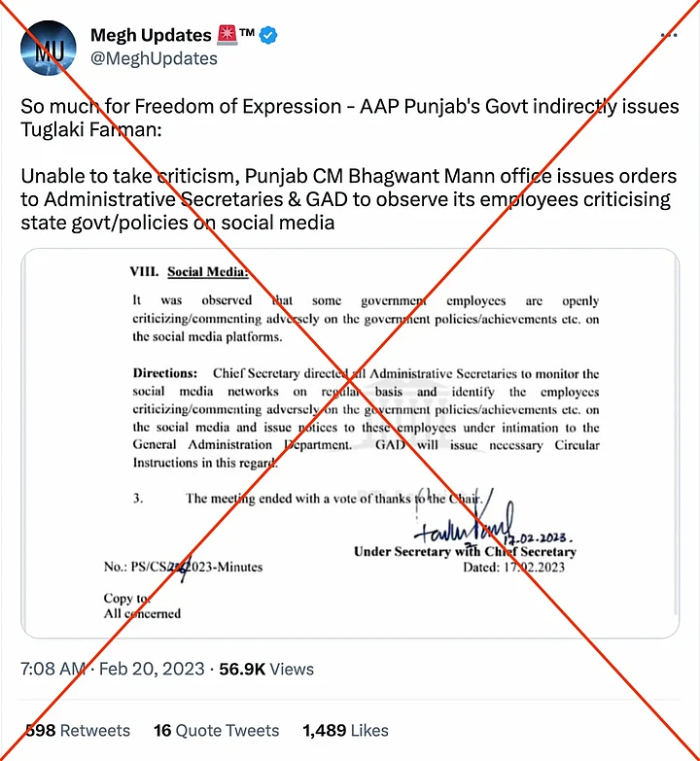Show the 598 Retweets list
This screenshot has width=700, height=761.
(78, 730)
